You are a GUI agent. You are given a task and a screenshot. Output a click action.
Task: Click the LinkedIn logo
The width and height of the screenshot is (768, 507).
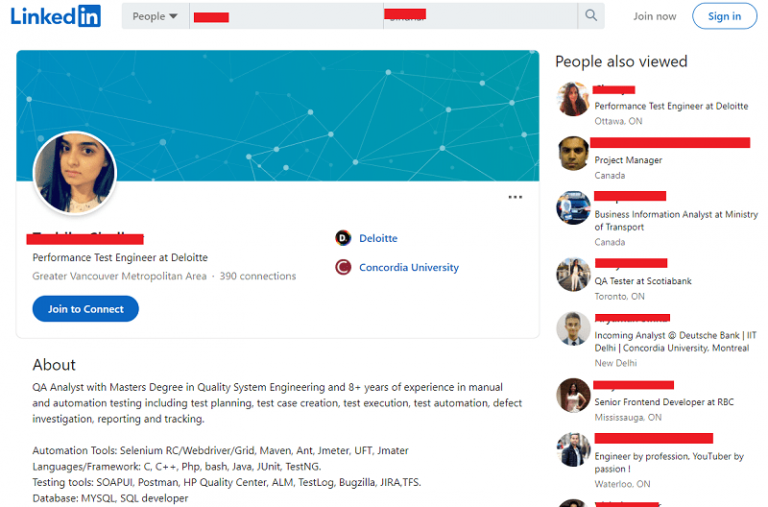56,16
